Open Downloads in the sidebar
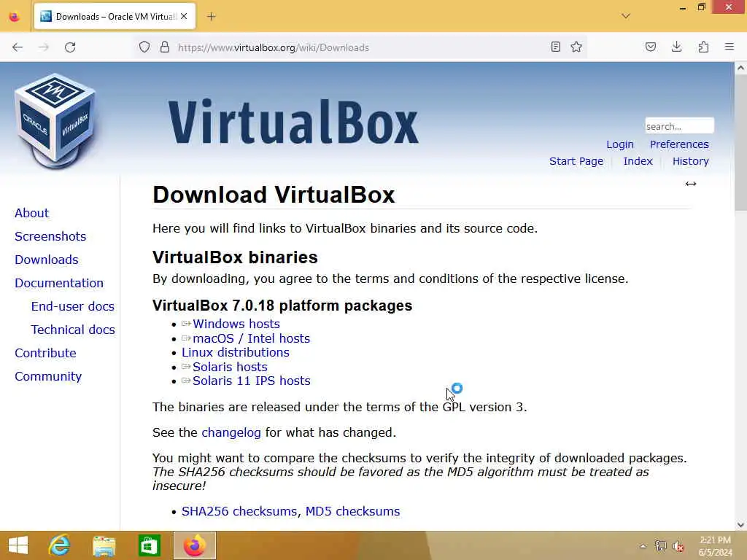 pyautogui.click(x=46, y=260)
